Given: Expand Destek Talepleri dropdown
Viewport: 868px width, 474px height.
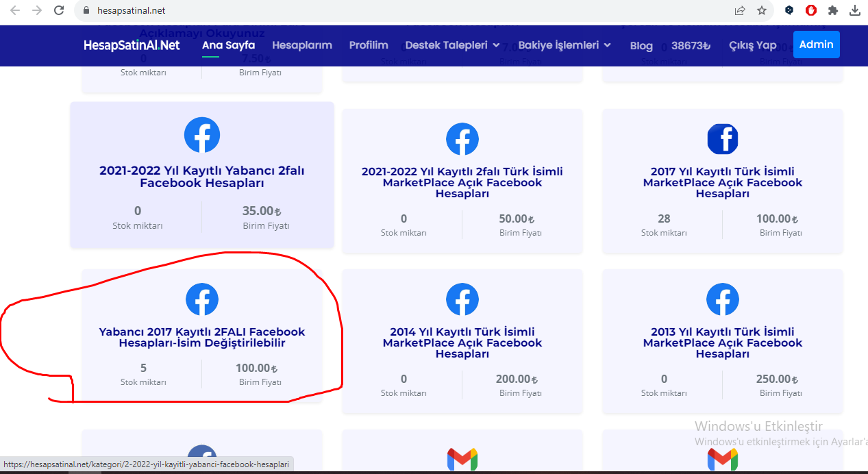Looking at the screenshot, I should pyautogui.click(x=453, y=45).
